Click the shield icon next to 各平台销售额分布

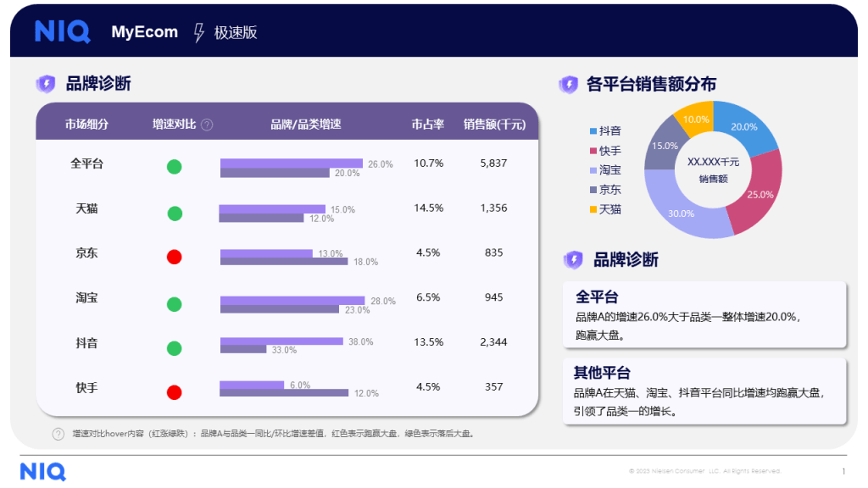click(569, 85)
